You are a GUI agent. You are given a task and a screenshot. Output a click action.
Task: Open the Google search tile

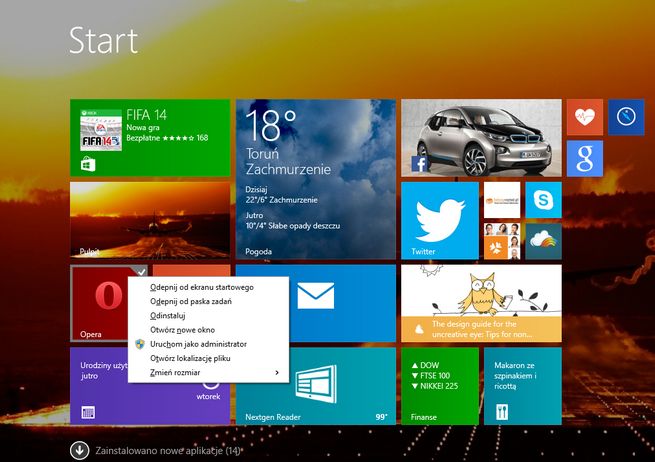pyautogui.click(x=585, y=158)
